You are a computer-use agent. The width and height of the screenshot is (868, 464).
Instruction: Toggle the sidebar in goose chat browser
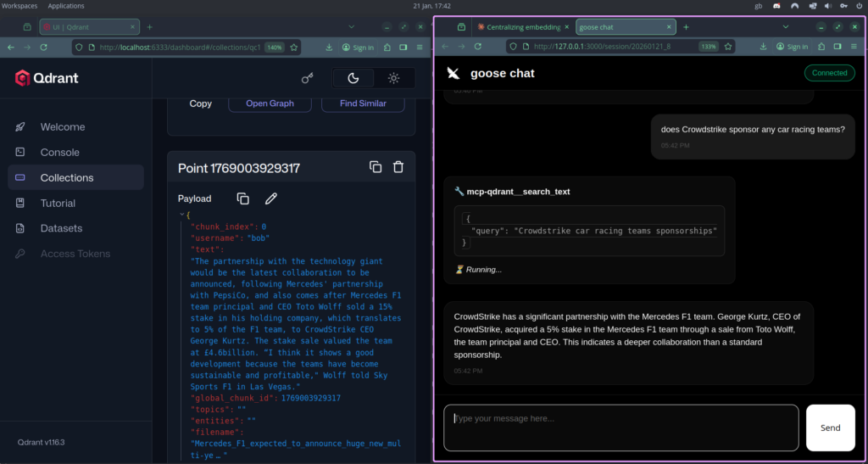click(x=836, y=47)
